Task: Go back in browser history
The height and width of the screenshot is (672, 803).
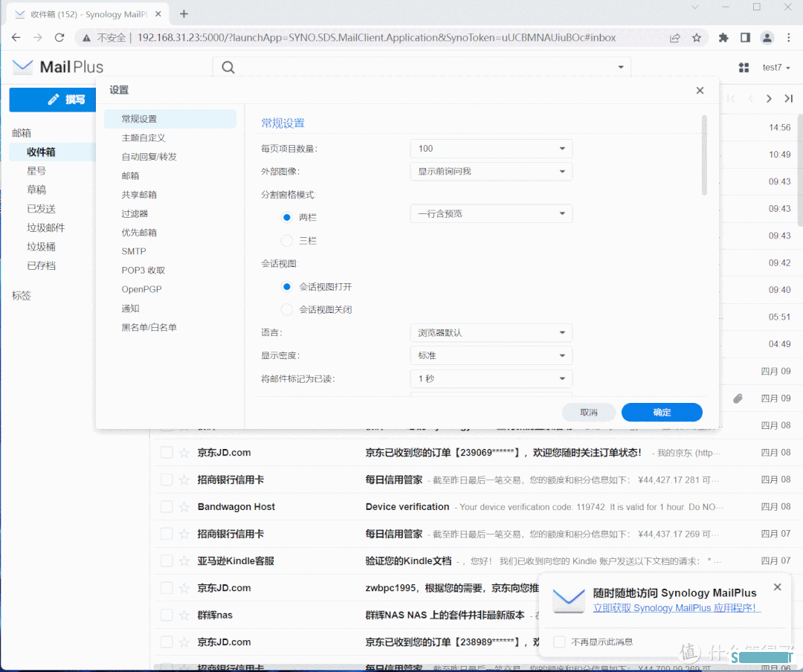Action: 16,37
